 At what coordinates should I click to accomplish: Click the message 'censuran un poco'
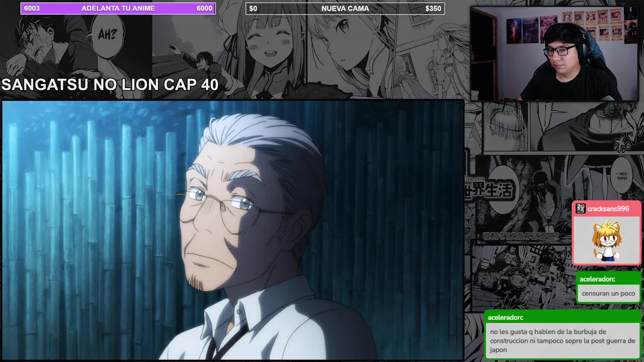[608, 293]
